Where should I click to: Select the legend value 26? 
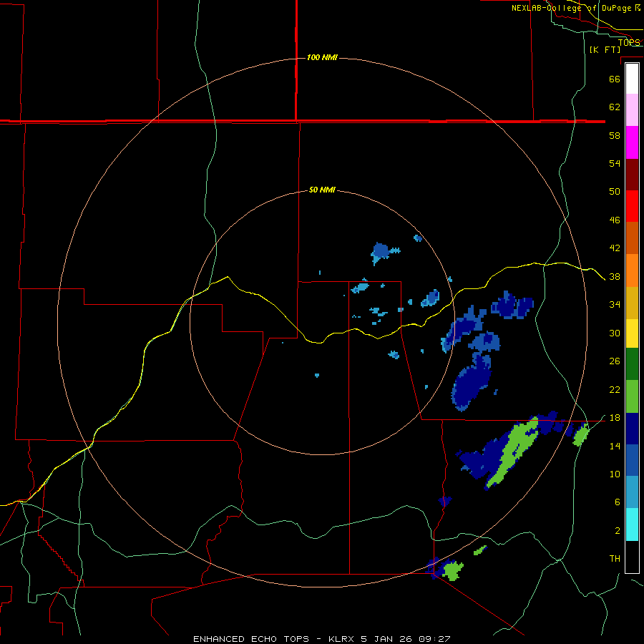[x=615, y=361]
